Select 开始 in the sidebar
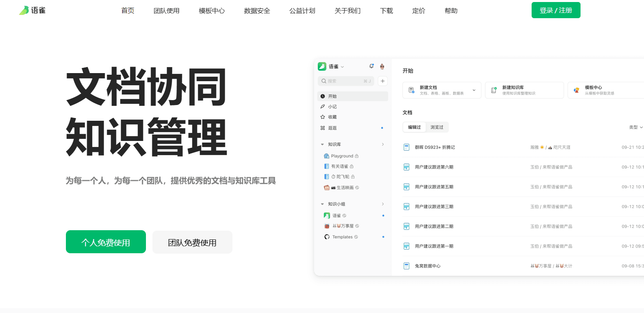Viewport: 644px width, 313px height. tap(353, 96)
